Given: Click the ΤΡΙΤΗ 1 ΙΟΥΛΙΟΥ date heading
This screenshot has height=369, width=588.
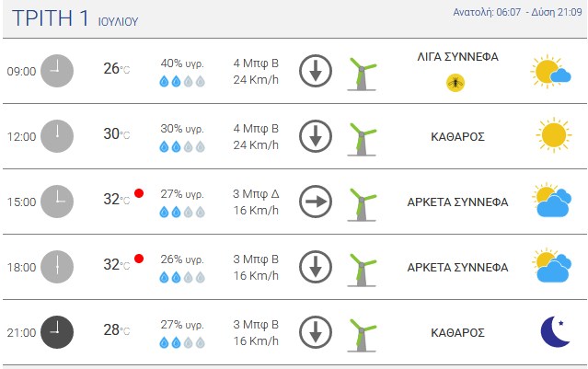Looking at the screenshot, I should pyautogui.click(x=75, y=18).
